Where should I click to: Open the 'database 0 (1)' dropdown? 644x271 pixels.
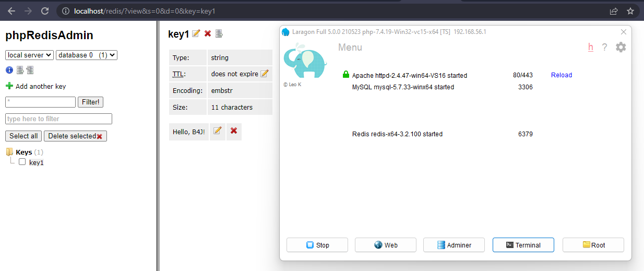pyautogui.click(x=87, y=55)
